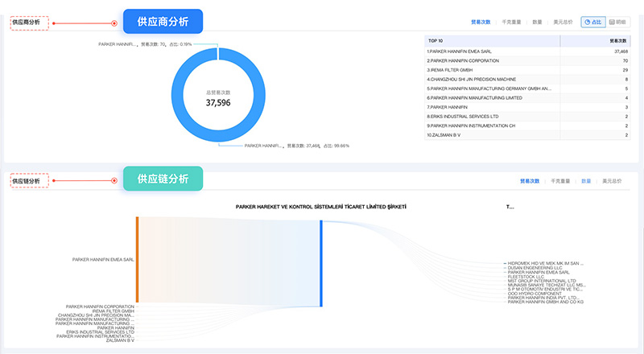Switch to 明细 detail table view
644x354 pixels.
[617, 23]
